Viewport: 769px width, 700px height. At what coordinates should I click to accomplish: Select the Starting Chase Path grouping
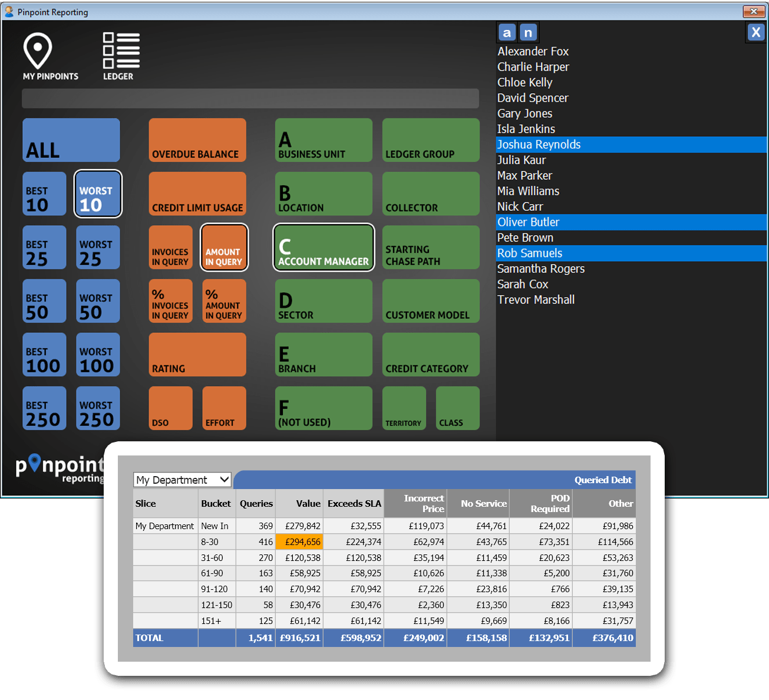tap(430, 247)
